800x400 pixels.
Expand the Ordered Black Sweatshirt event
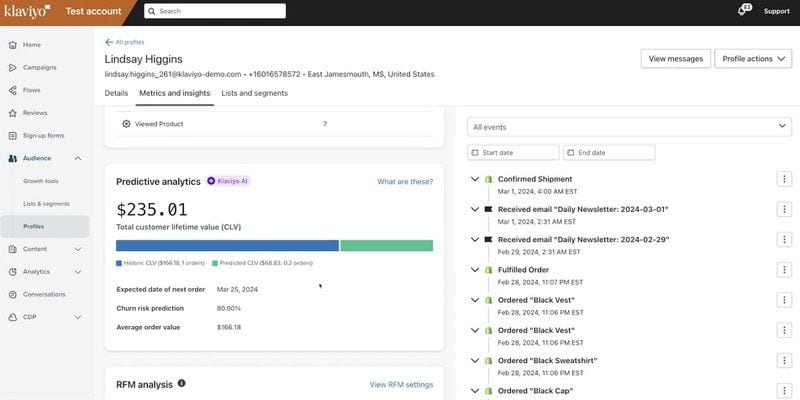pos(475,361)
